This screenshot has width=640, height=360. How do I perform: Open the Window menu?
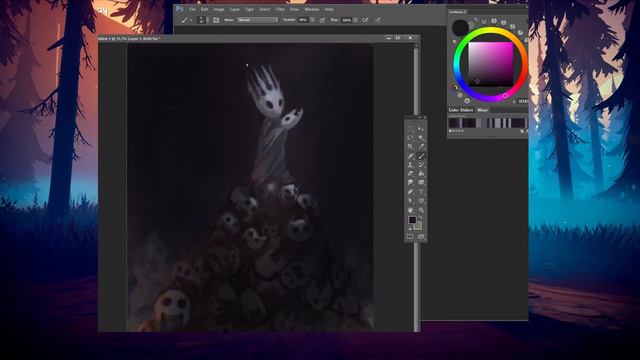coord(312,9)
